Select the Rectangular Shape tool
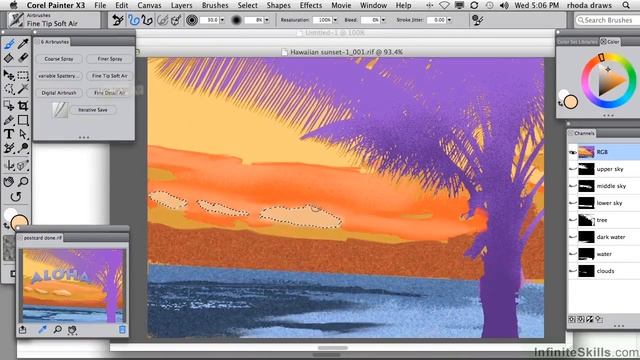This screenshot has width=640, height=360. pyautogui.click(x=23, y=120)
